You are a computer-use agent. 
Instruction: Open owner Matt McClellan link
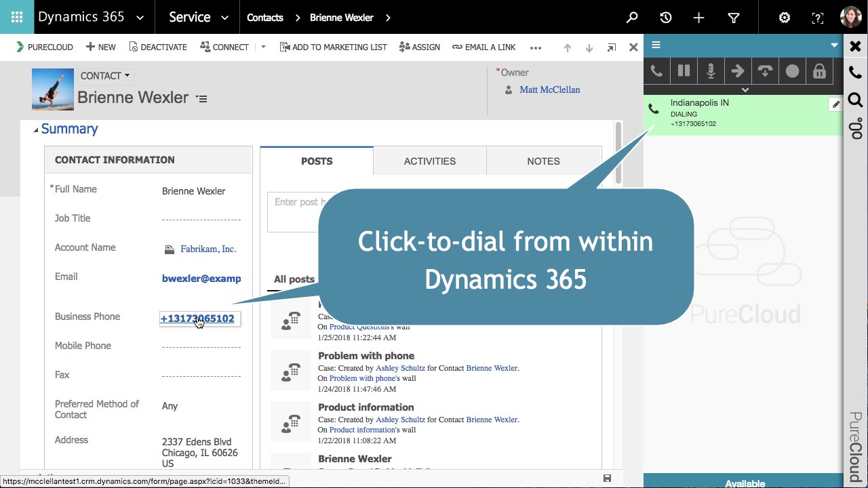[x=549, y=89]
